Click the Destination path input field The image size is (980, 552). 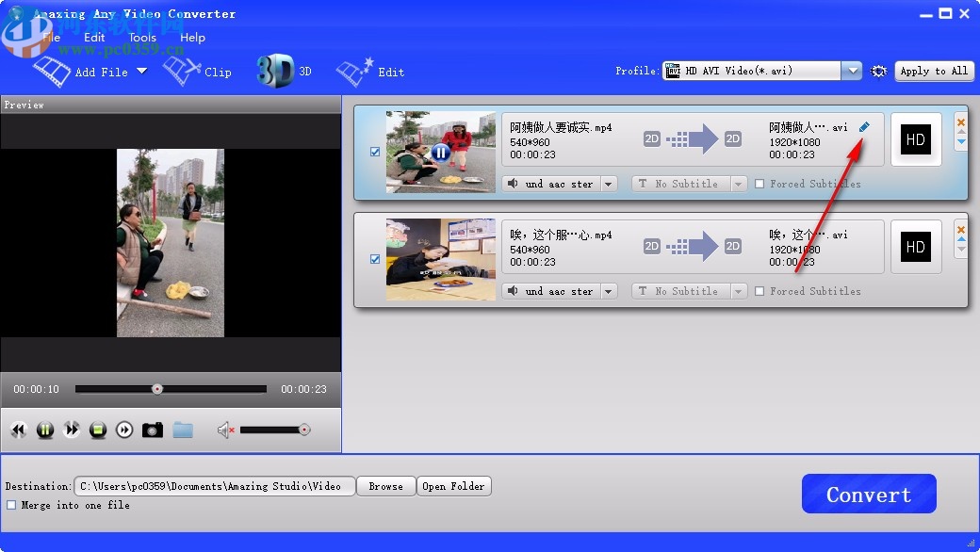(x=215, y=486)
